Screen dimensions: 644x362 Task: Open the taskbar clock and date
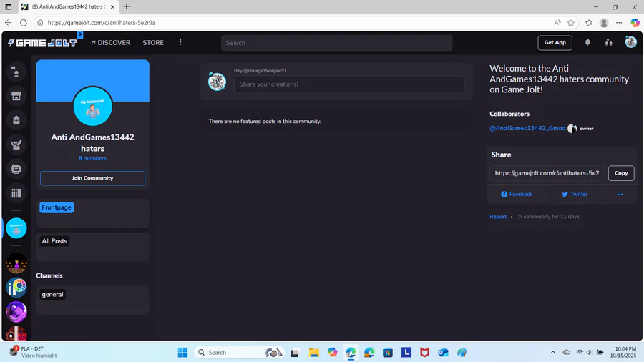[623, 352]
